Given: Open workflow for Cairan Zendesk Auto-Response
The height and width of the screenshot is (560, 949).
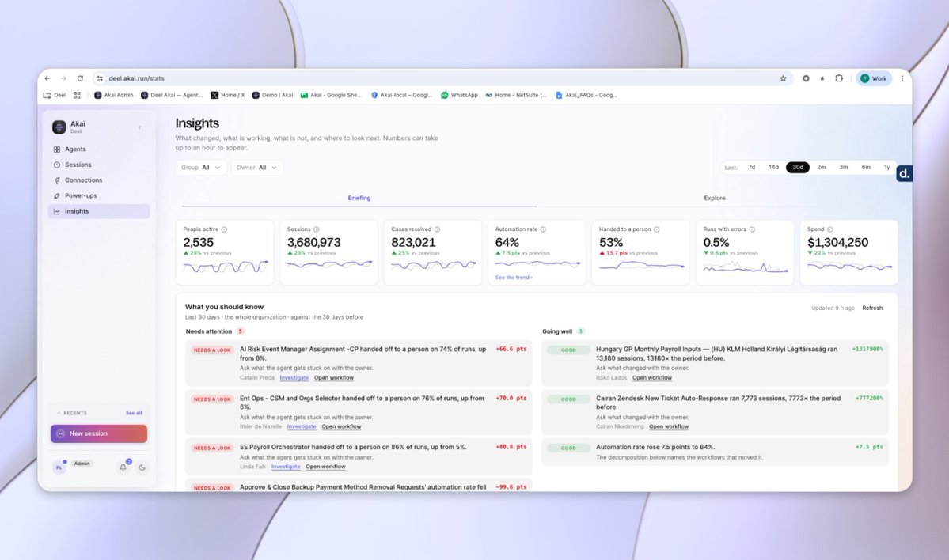Looking at the screenshot, I should click(669, 426).
